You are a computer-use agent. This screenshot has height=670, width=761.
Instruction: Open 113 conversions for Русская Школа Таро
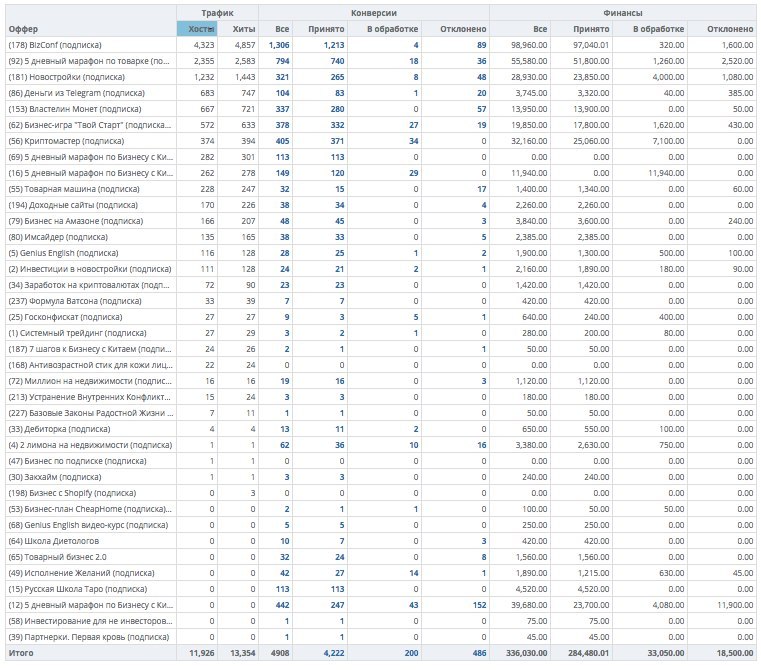coord(282,589)
